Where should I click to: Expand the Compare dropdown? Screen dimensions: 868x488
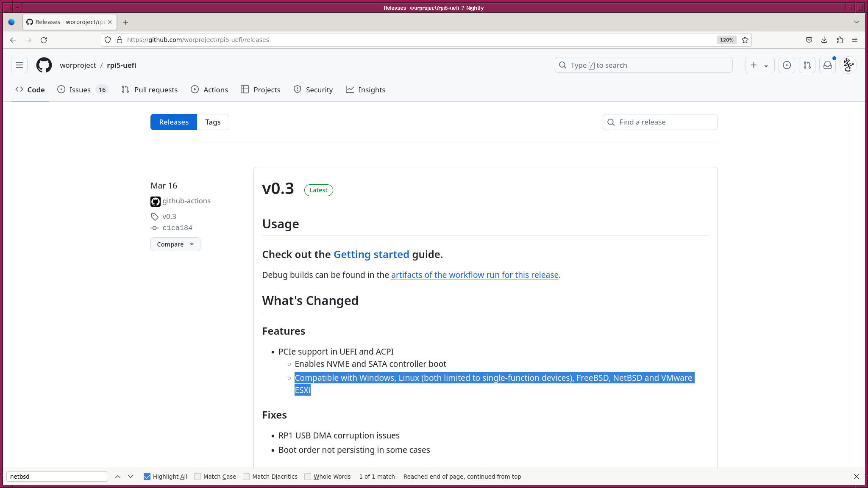click(x=175, y=244)
